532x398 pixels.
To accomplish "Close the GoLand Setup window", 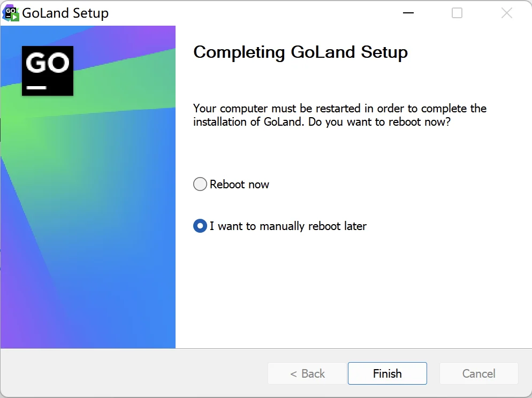I will pos(506,13).
